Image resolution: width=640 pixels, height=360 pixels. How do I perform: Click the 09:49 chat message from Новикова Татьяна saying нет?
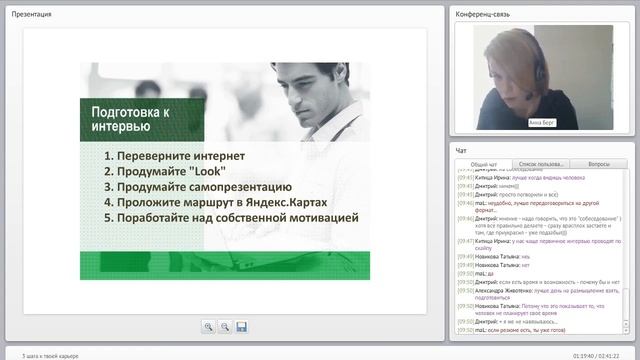tap(493, 265)
